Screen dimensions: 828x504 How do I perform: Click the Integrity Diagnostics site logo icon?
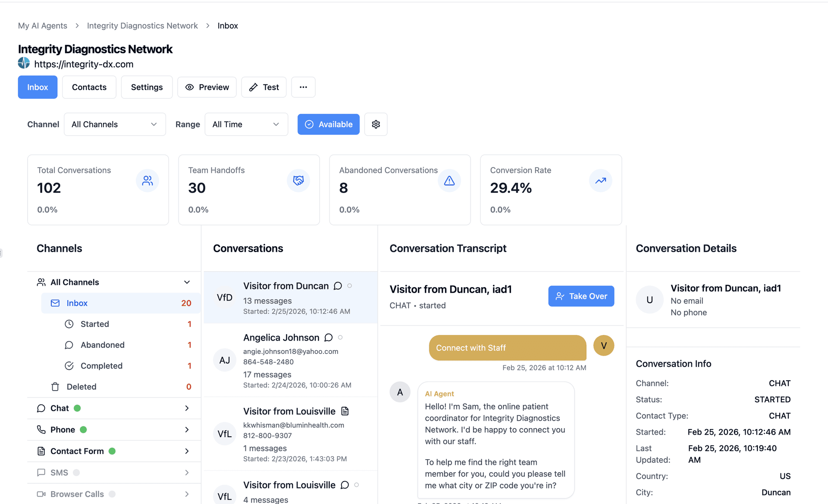pyautogui.click(x=24, y=63)
